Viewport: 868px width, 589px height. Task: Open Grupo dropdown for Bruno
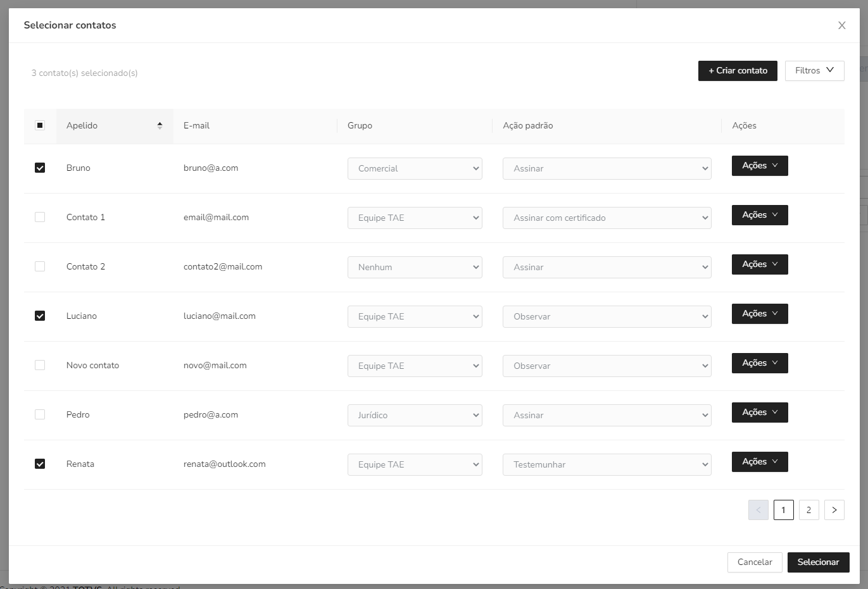414,169
